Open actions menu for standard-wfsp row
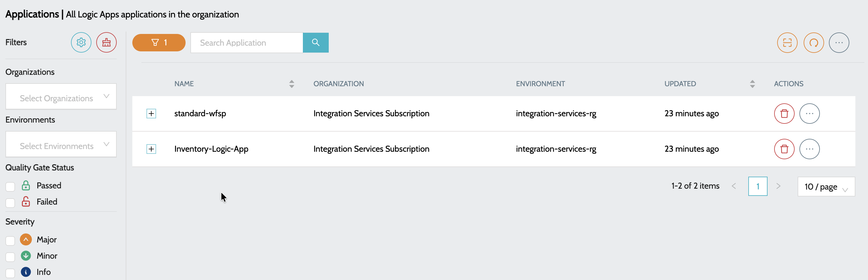 click(810, 114)
